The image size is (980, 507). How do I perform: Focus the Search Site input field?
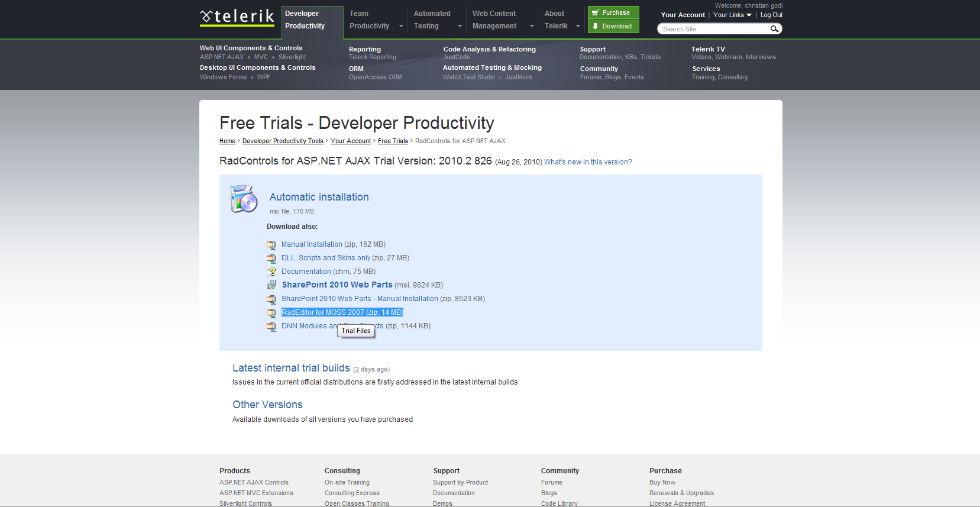pyautogui.click(x=714, y=29)
